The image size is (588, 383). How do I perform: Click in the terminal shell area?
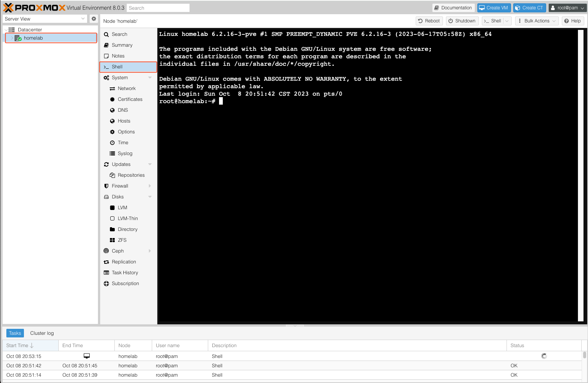[x=367, y=175]
